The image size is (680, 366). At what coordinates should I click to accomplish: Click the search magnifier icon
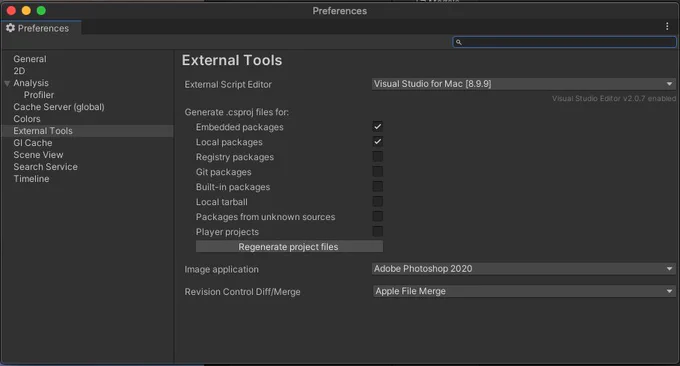[x=459, y=42]
